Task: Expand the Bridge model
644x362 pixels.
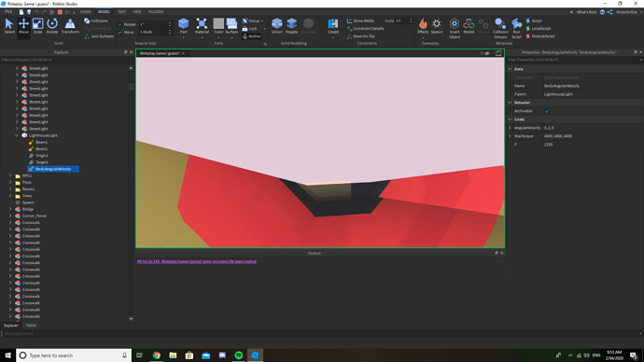Action: (10, 209)
